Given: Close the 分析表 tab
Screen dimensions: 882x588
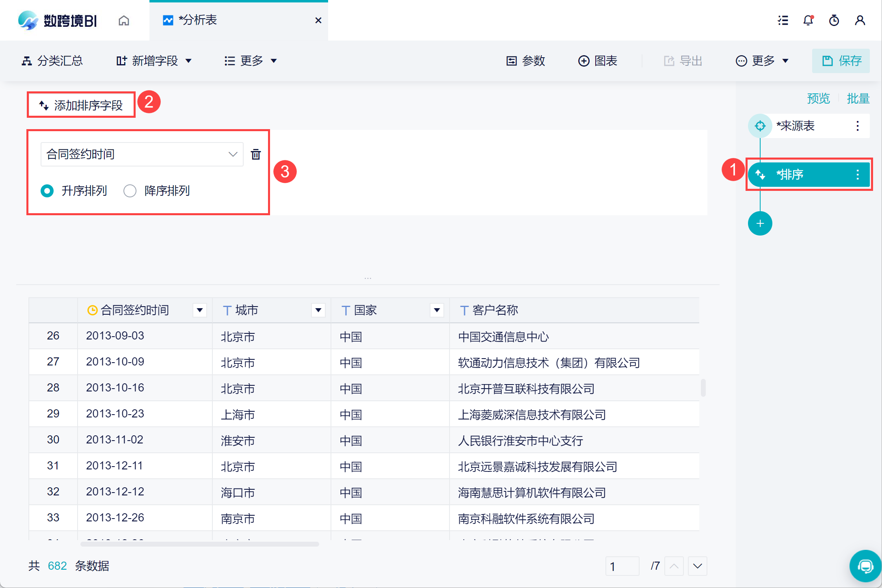Looking at the screenshot, I should [x=318, y=20].
